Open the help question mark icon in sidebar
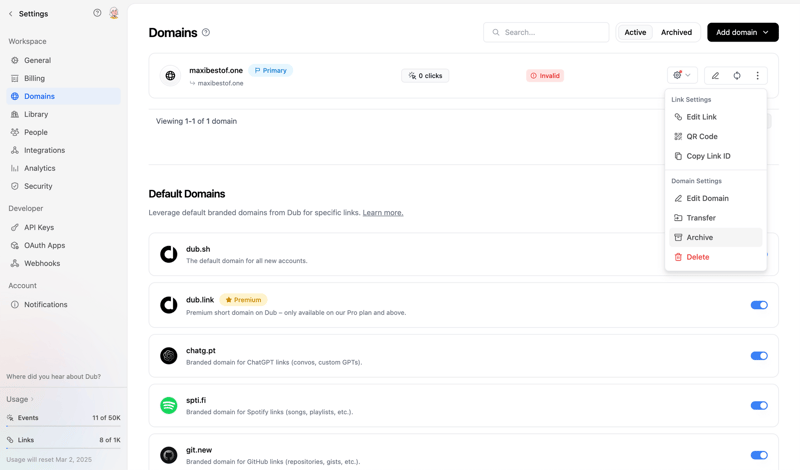Image resolution: width=800 pixels, height=470 pixels. tap(97, 13)
